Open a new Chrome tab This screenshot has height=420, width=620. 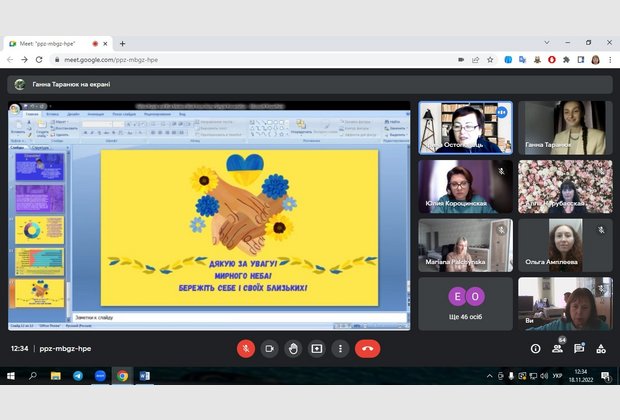point(122,43)
